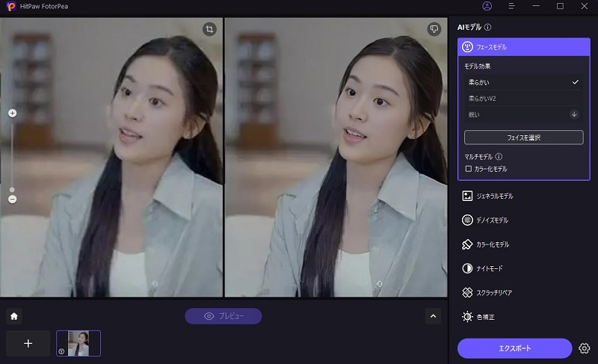
Task: Click the HitPaw FotorPea logo icon
Action: click(11, 6)
